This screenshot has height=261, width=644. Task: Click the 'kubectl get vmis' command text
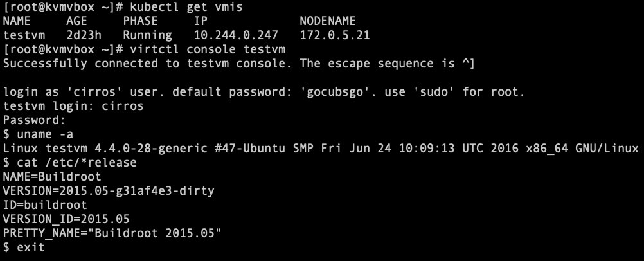tap(186, 8)
